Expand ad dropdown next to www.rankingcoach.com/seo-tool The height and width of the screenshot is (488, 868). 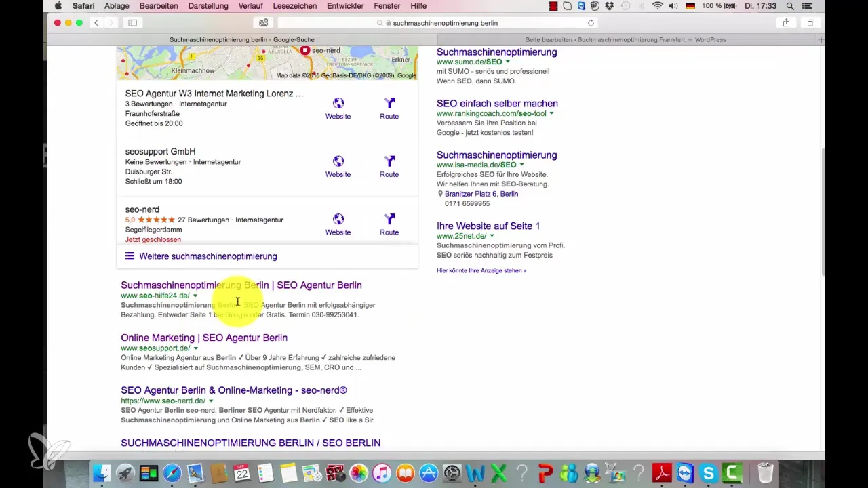(x=551, y=114)
